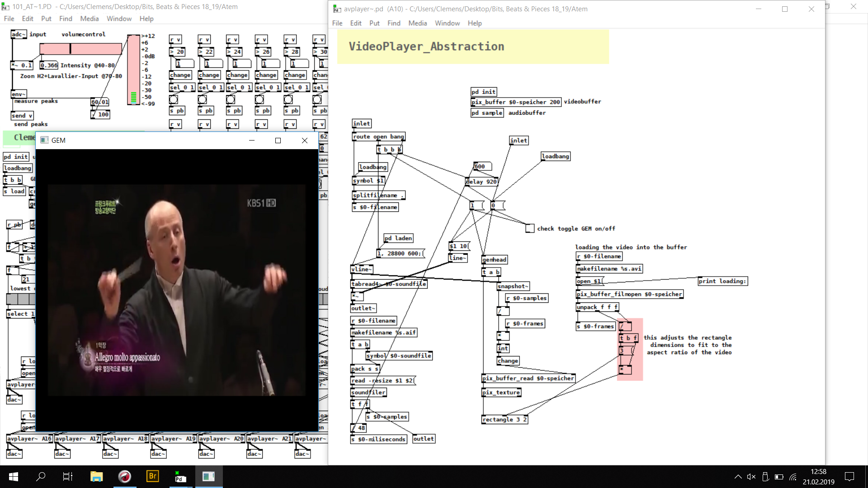Open the 'pd sample' audiobuffer subpatch

487,113
